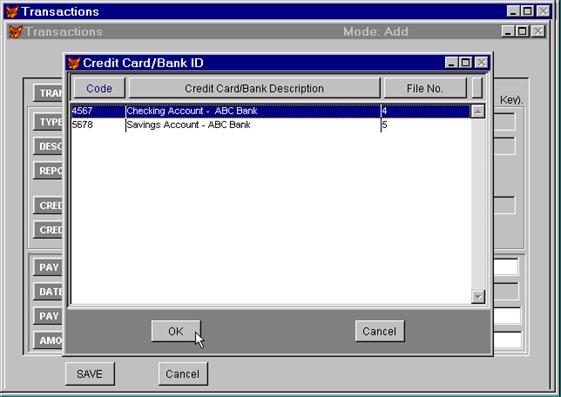Minimize the inner Mode: Add Transactions window
Viewport: 561px width, 397px height.
(x=508, y=31)
